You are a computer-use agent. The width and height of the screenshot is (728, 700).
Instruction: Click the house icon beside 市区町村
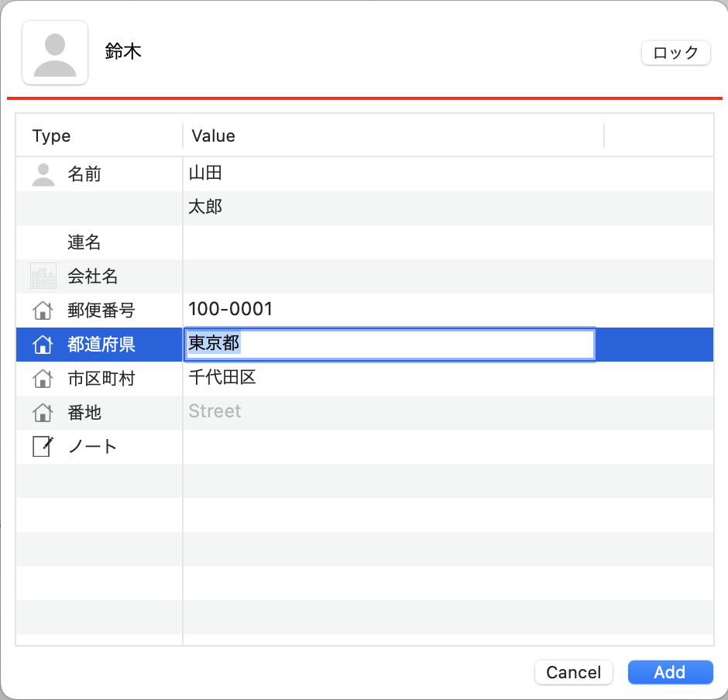[x=43, y=379]
